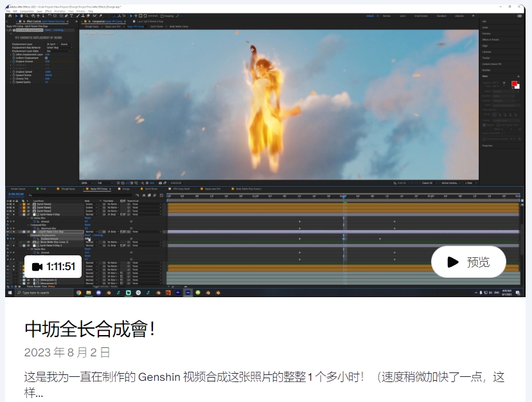Toggle Displace Amount stopwatch in Effect Controls
Viewport: 532px width, 402px height.
coord(14,62)
